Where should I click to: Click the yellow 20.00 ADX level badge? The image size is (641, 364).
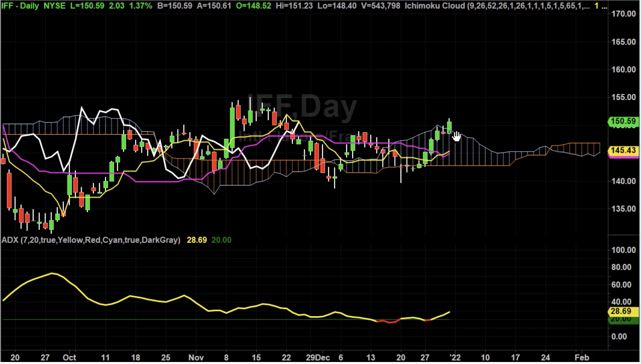coord(624,321)
